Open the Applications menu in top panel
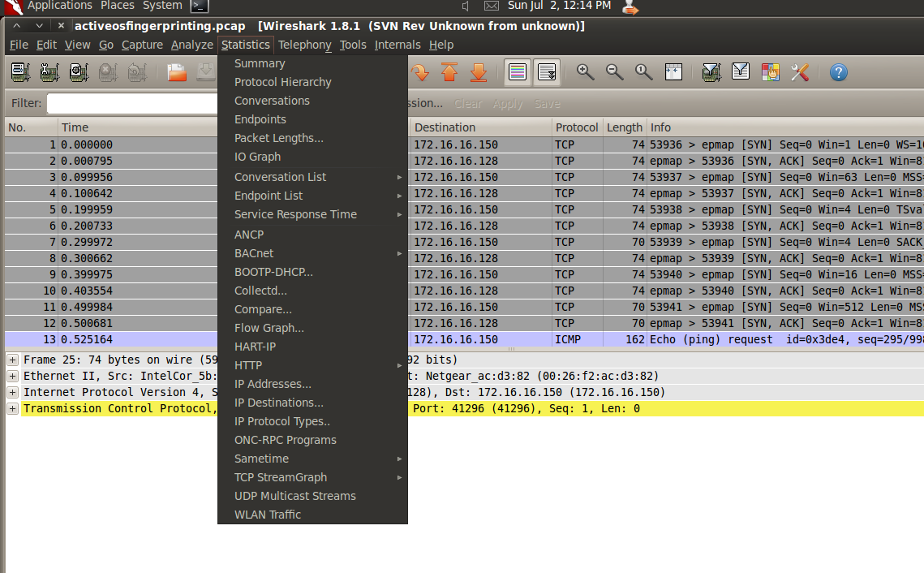The height and width of the screenshot is (573, 924). tap(59, 6)
